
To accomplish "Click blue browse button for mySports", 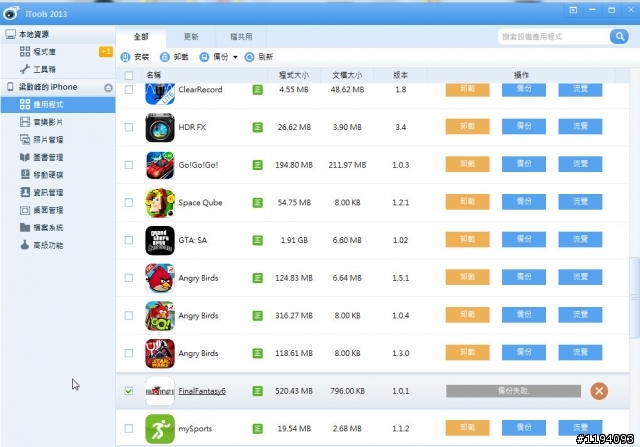I will tap(580, 428).
